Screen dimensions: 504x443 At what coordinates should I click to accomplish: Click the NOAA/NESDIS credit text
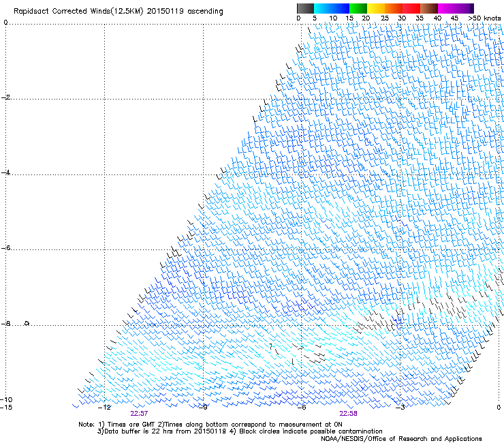(401, 439)
